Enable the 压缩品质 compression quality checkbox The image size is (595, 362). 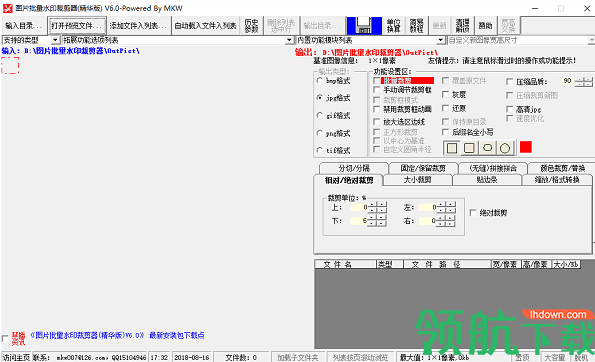pos(510,82)
